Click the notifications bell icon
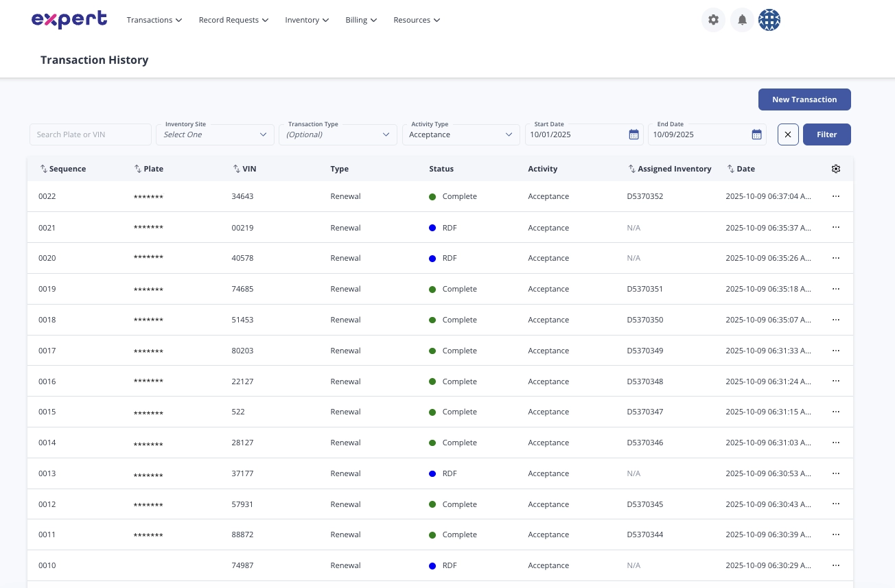 tap(742, 20)
